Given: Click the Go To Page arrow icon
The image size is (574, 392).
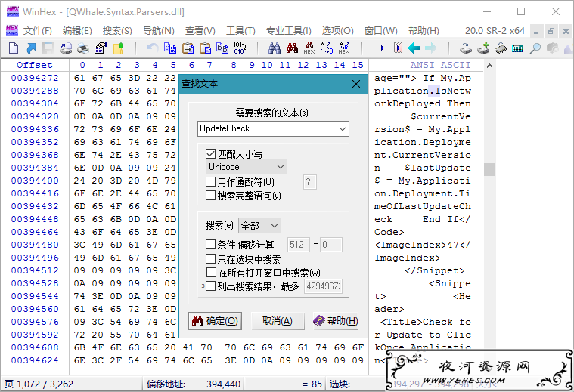Looking at the screenshot, I should pyautogui.click(x=396, y=48).
